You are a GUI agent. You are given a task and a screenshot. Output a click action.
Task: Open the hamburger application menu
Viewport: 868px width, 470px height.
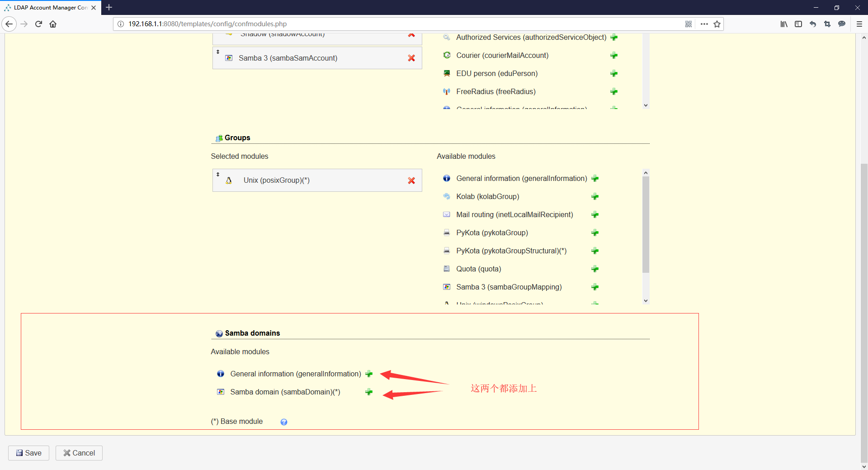click(x=859, y=24)
